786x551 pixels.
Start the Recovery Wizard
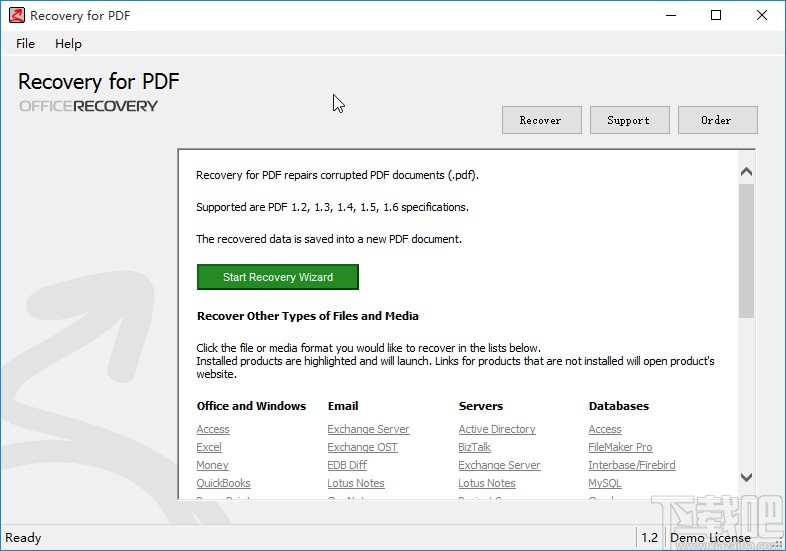(278, 277)
